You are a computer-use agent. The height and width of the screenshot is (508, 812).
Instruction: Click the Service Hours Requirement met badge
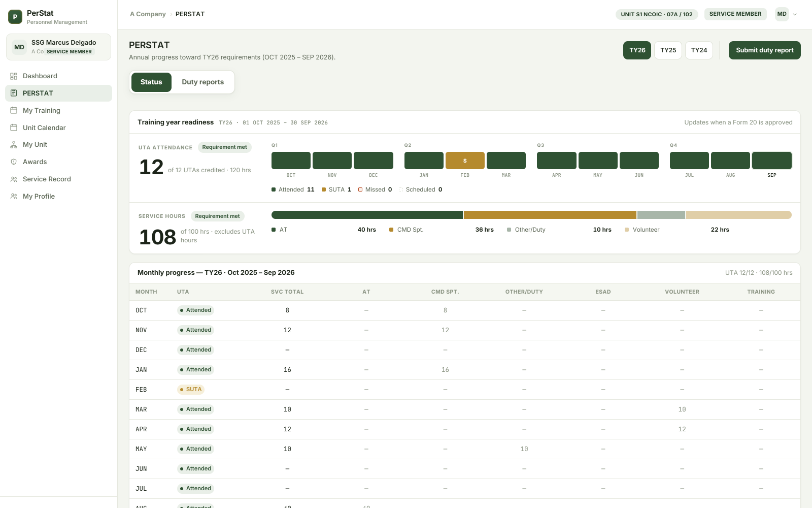[217, 216]
